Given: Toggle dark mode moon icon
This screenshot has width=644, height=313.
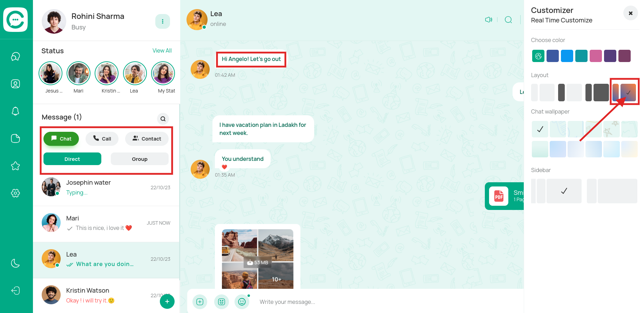Looking at the screenshot, I should [15, 263].
